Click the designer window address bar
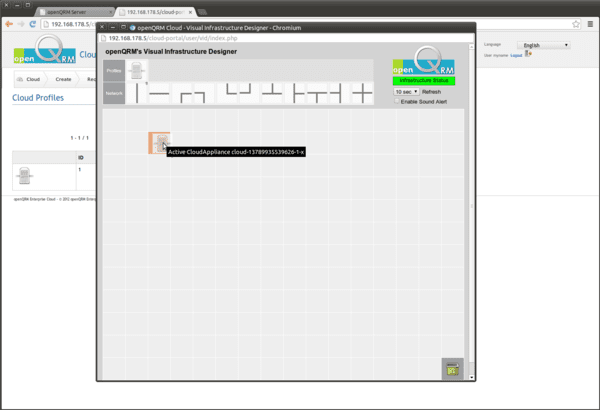Screen dimensions: 600x410 tap(285, 38)
